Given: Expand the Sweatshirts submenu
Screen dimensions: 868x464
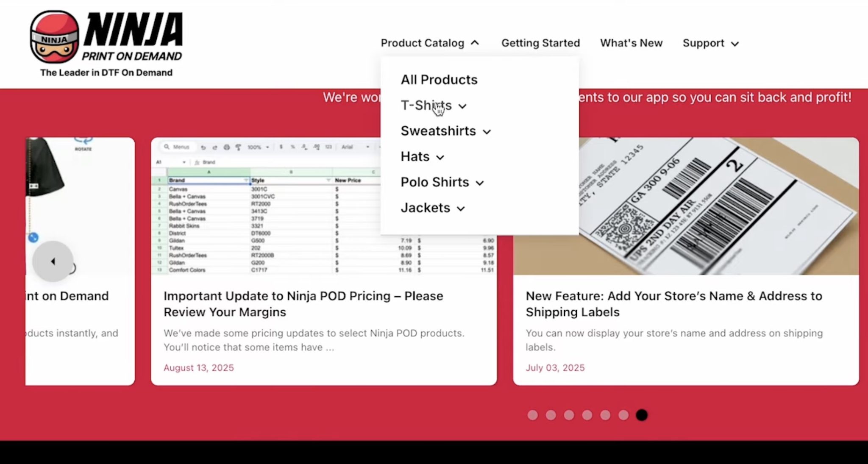Looking at the screenshot, I should tap(487, 132).
